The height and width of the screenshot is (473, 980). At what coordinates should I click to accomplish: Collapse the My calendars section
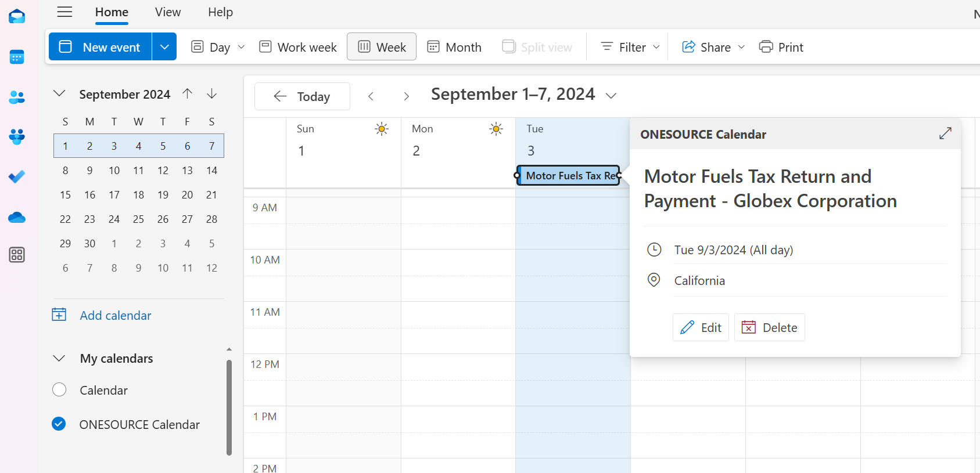click(59, 359)
